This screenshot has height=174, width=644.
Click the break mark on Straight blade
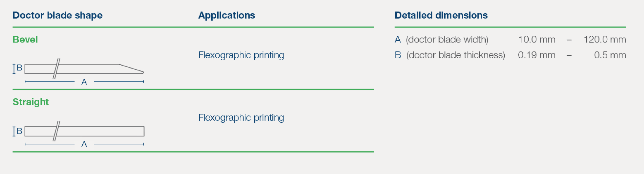pos(57,131)
